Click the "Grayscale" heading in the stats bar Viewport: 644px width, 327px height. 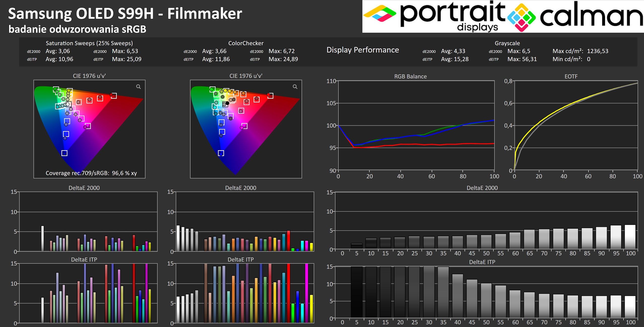point(507,43)
